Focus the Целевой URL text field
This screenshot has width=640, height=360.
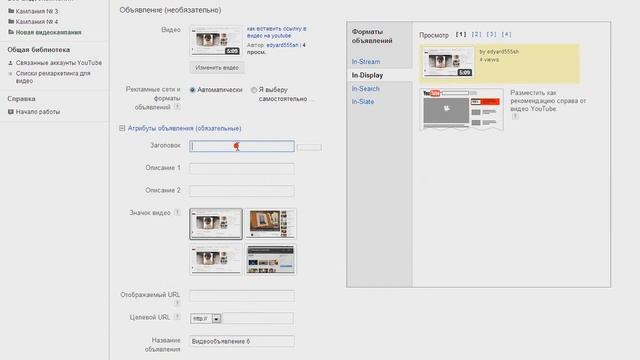(258, 318)
